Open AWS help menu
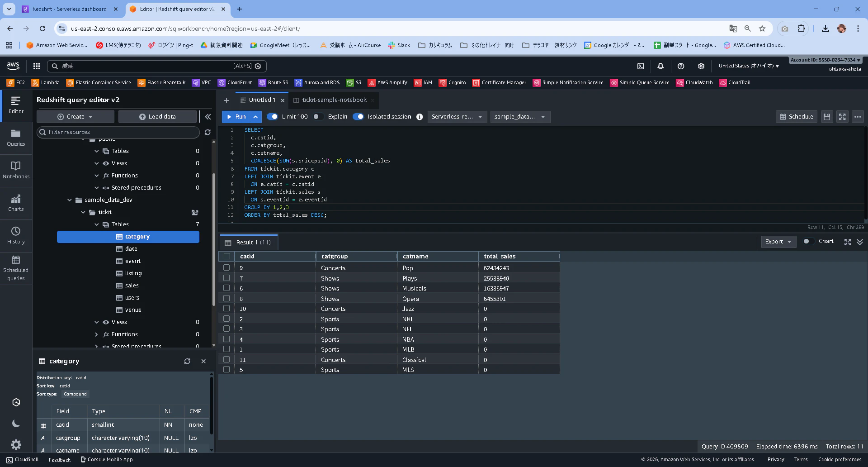 (x=681, y=66)
